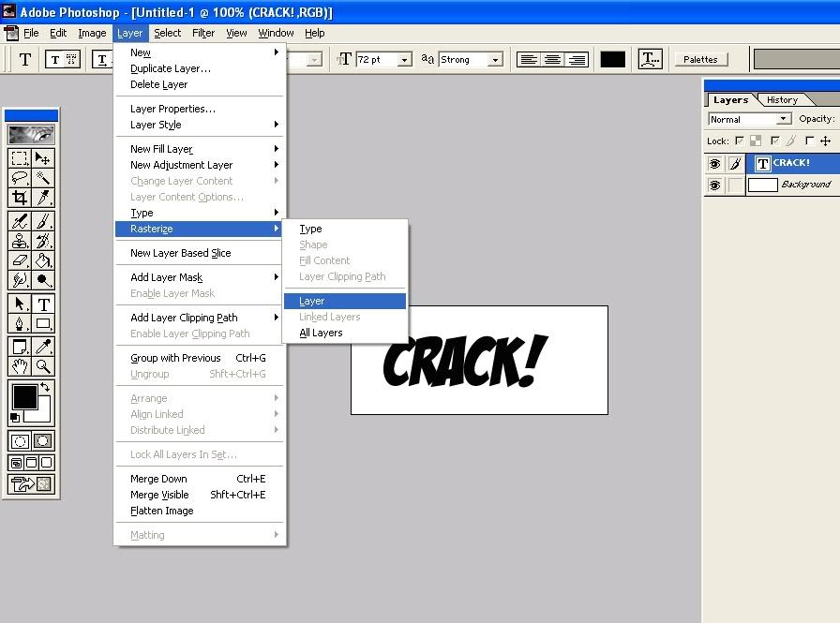Expand the New Adjustment Layer submenu
Viewport: 840px width, 623px height.
click(200, 165)
